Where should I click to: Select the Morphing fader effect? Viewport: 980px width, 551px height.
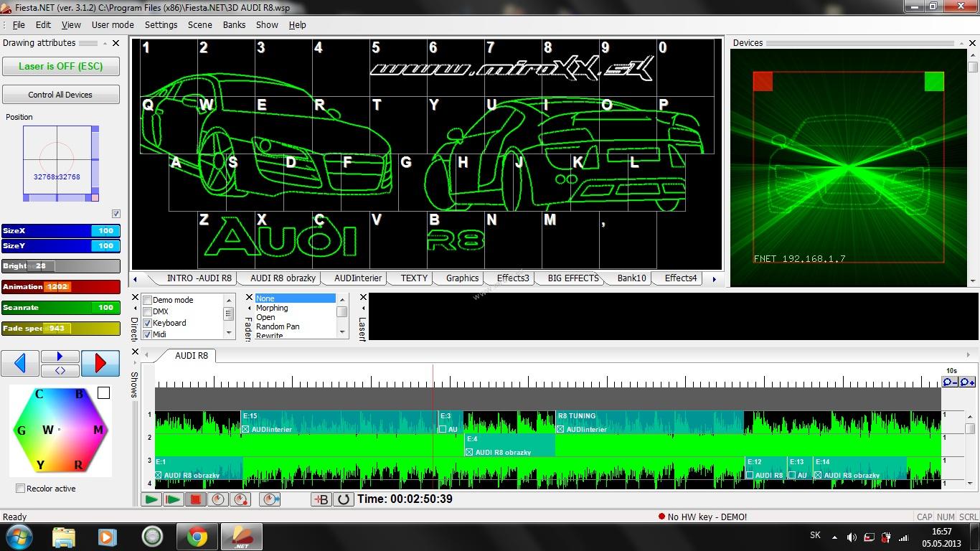(272, 308)
